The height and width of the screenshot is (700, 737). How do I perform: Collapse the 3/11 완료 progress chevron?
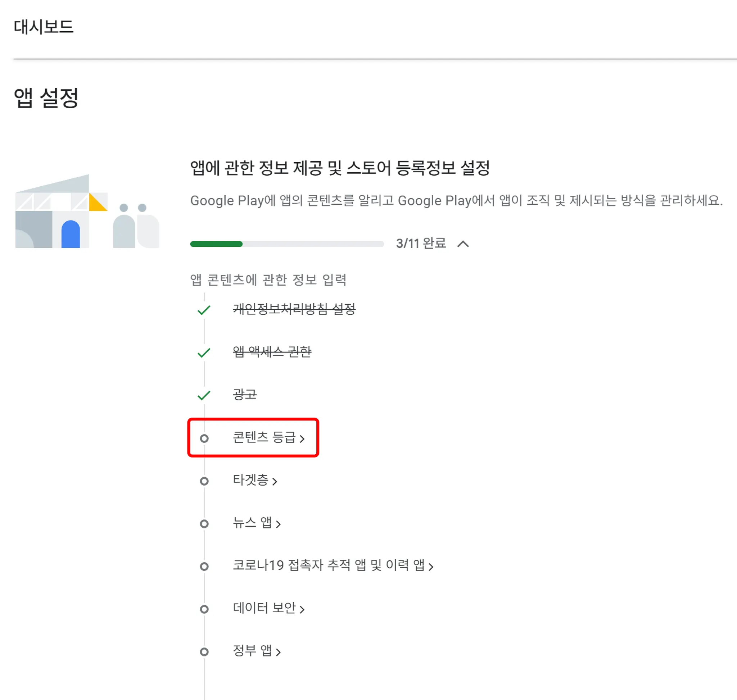(x=463, y=244)
